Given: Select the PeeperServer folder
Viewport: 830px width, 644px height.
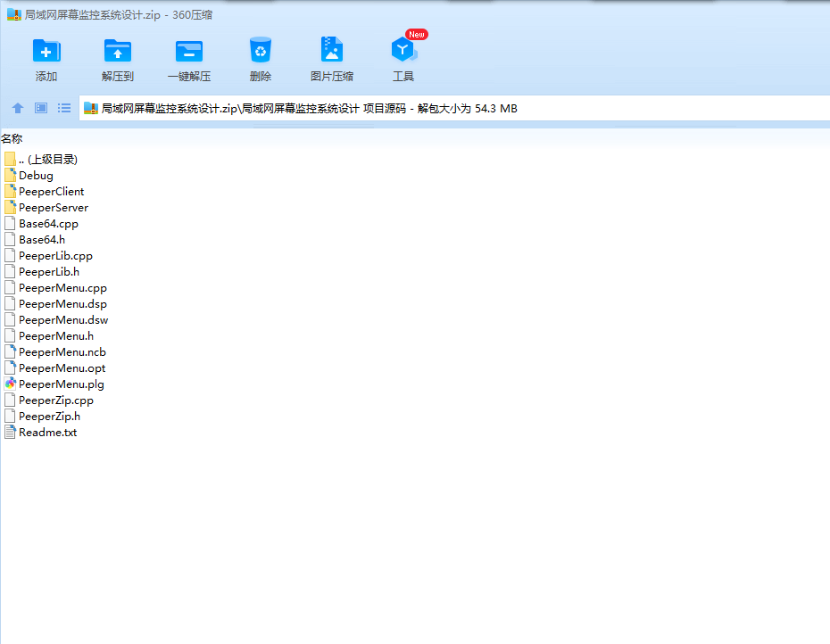Looking at the screenshot, I should click(46, 208).
